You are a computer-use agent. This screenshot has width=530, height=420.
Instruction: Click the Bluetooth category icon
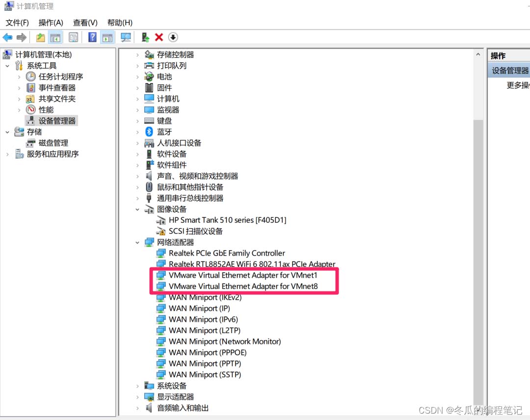click(x=149, y=132)
